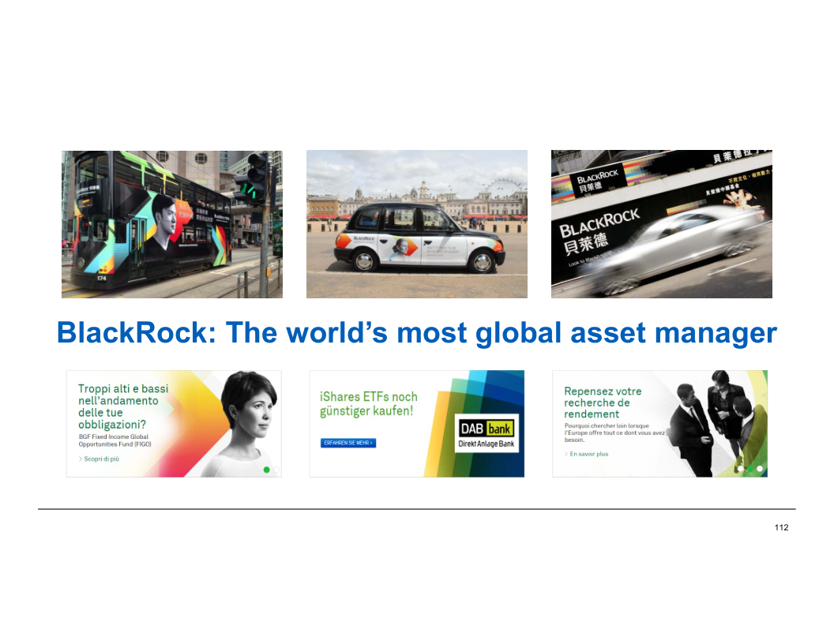Click the slide title 'BlackRock: The world's most global asset manager'
Screen dimensions: 834x644
pos(417,333)
